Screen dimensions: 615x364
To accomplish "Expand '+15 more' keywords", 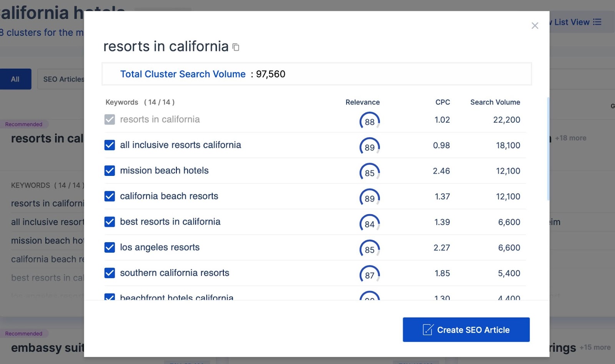I will tap(595, 347).
